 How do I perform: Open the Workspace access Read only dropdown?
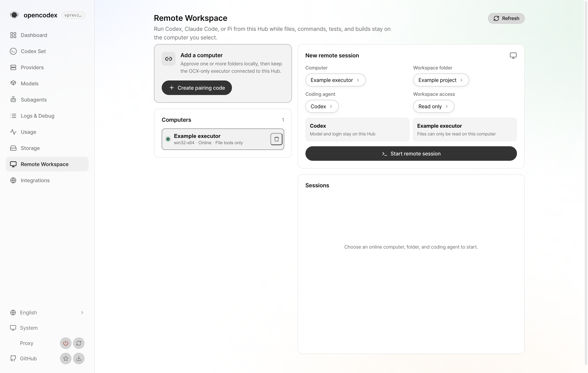point(433,106)
